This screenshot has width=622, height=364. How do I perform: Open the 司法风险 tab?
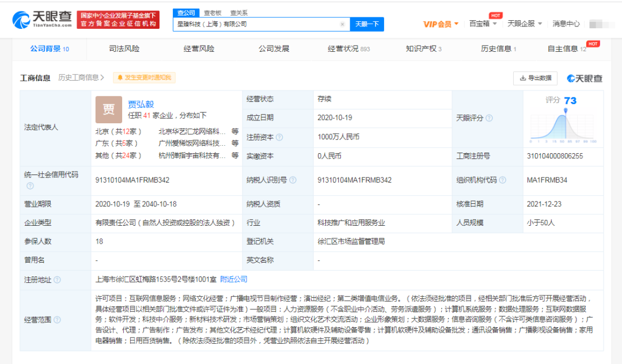pyautogui.click(x=124, y=49)
